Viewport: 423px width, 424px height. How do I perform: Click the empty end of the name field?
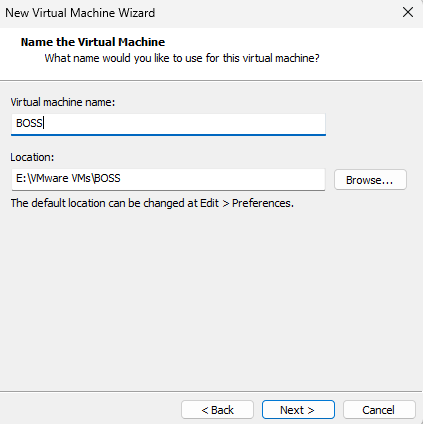coord(183,124)
